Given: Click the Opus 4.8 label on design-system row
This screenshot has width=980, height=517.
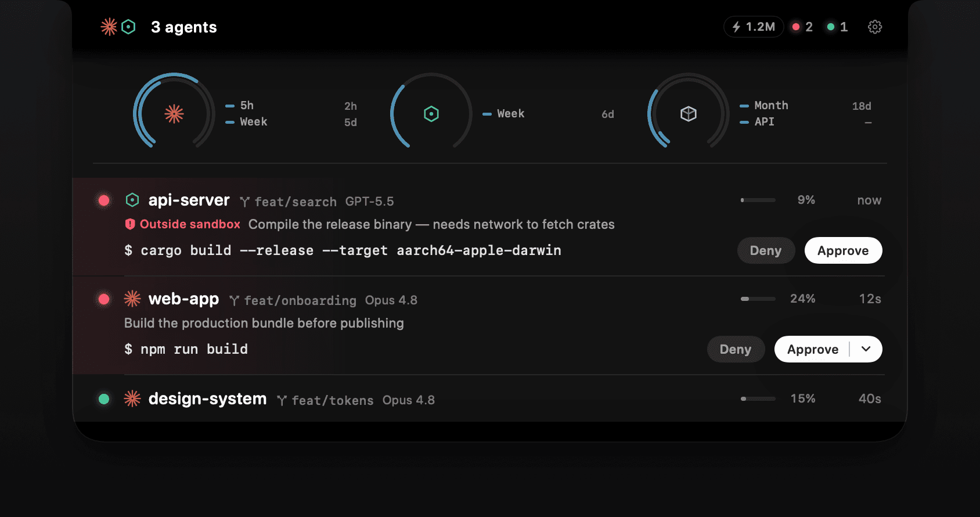Looking at the screenshot, I should pyautogui.click(x=409, y=400).
